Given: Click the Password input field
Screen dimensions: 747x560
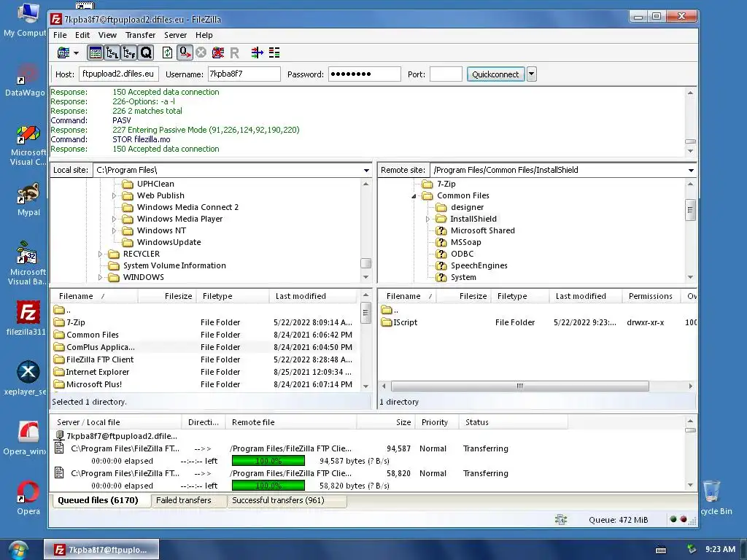Looking at the screenshot, I should (365, 74).
